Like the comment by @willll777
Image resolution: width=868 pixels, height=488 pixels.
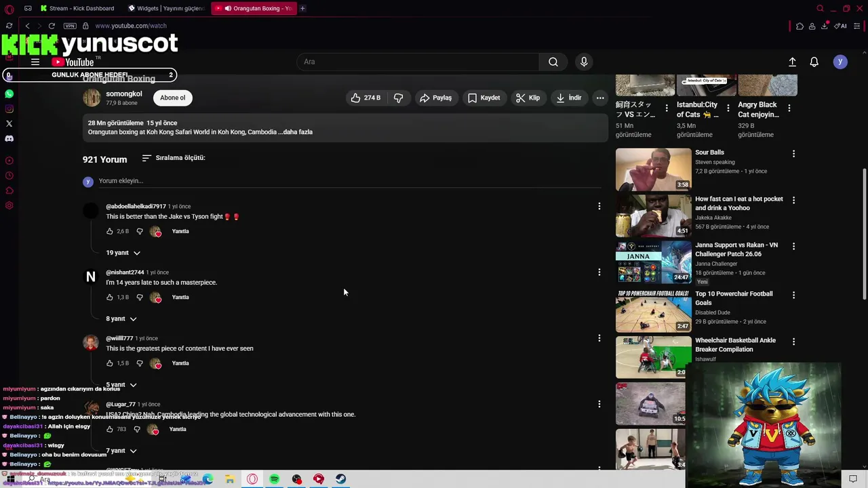110,363
